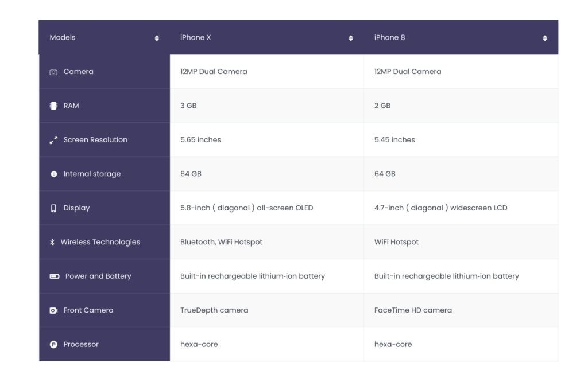Click the iPhone 8 column header

[389, 37]
